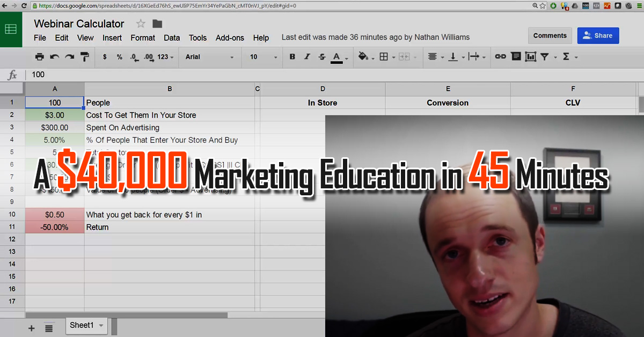644x337 pixels.
Task: Click the blue Share button
Action: (598, 36)
